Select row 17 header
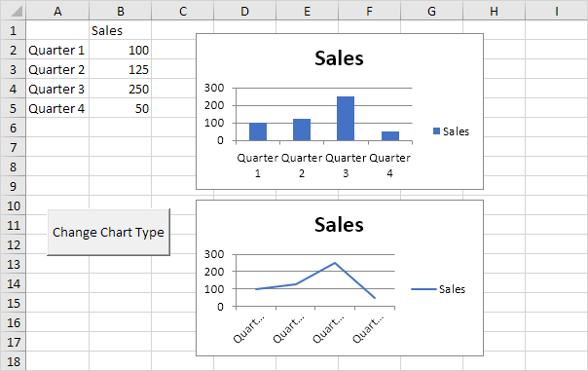This screenshot has height=371, width=588. tap(13, 343)
